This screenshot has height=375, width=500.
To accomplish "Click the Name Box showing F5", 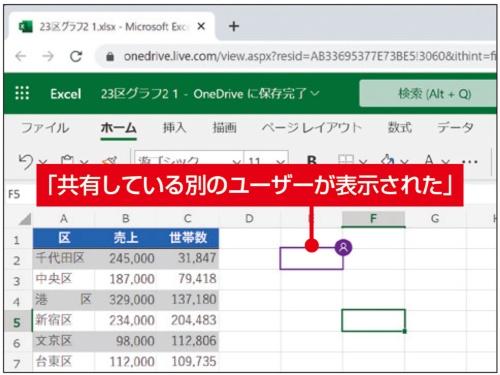I will click(x=21, y=194).
